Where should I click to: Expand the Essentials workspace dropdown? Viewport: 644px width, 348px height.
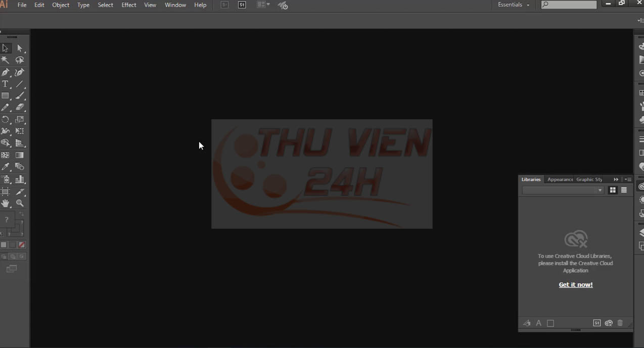[x=514, y=5]
